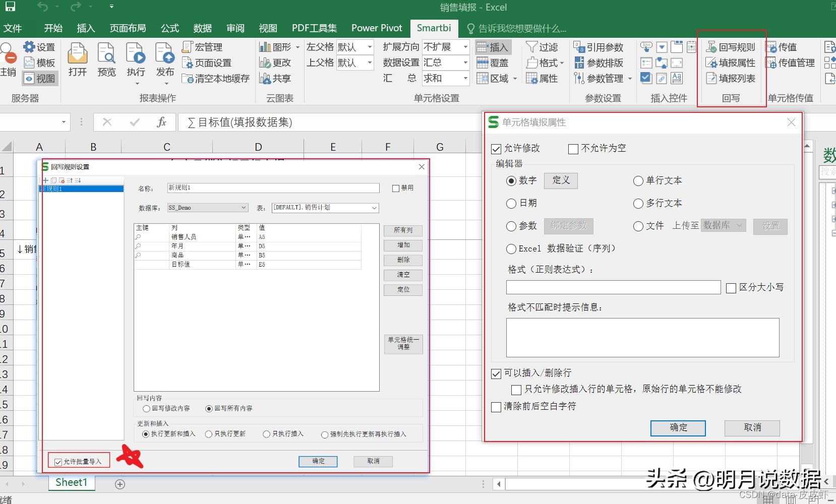Check the 禁用 disable rule checkbox
836x504 pixels.
[396, 188]
